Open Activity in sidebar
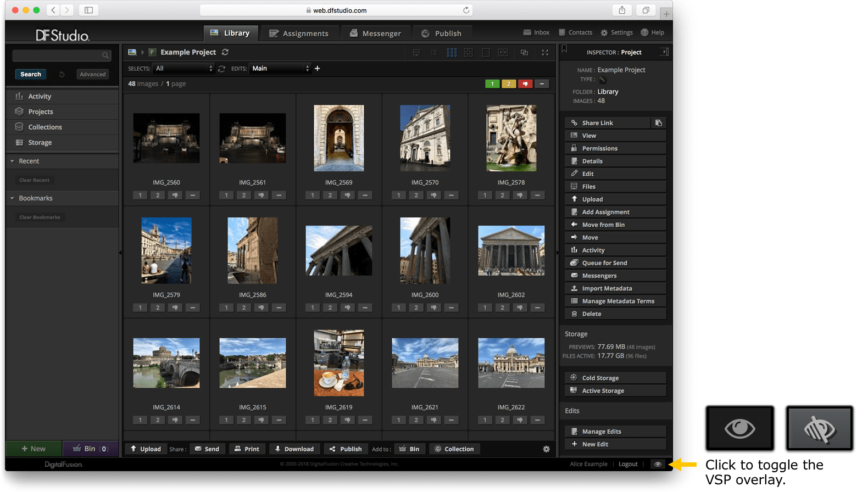 (x=63, y=96)
